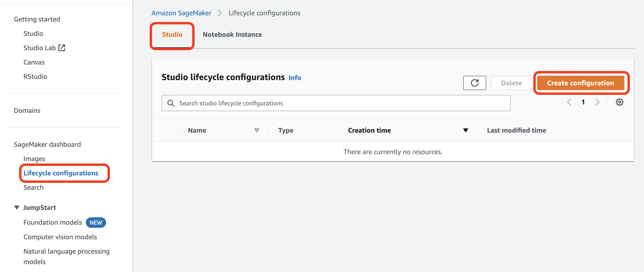Open Domains in the sidebar
Viewport: 644px width, 272px height.
(27, 110)
